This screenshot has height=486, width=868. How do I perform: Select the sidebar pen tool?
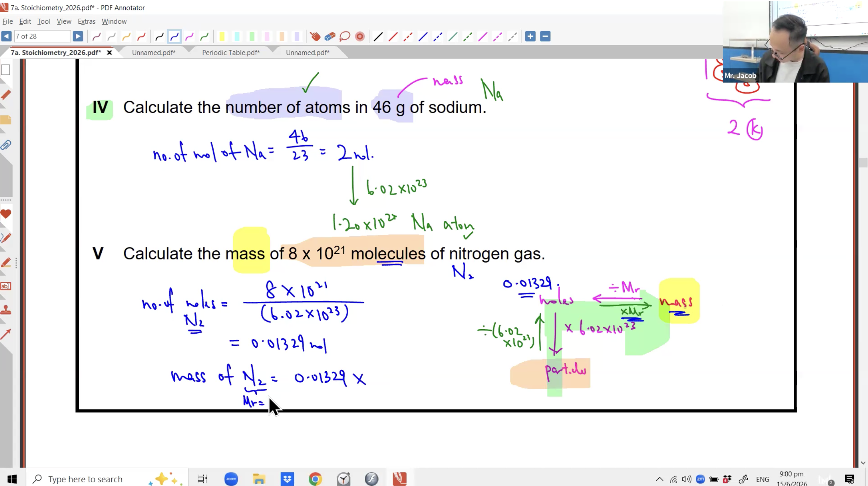coord(6,238)
